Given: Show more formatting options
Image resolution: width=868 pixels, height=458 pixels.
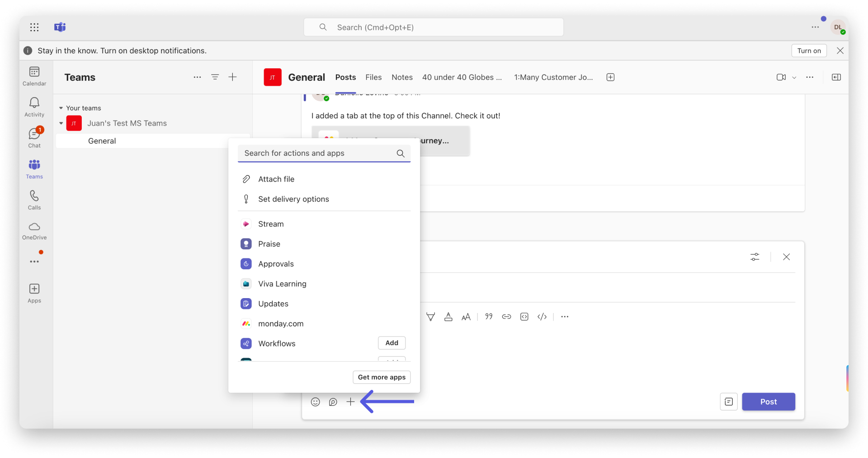Looking at the screenshot, I should click(x=565, y=317).
